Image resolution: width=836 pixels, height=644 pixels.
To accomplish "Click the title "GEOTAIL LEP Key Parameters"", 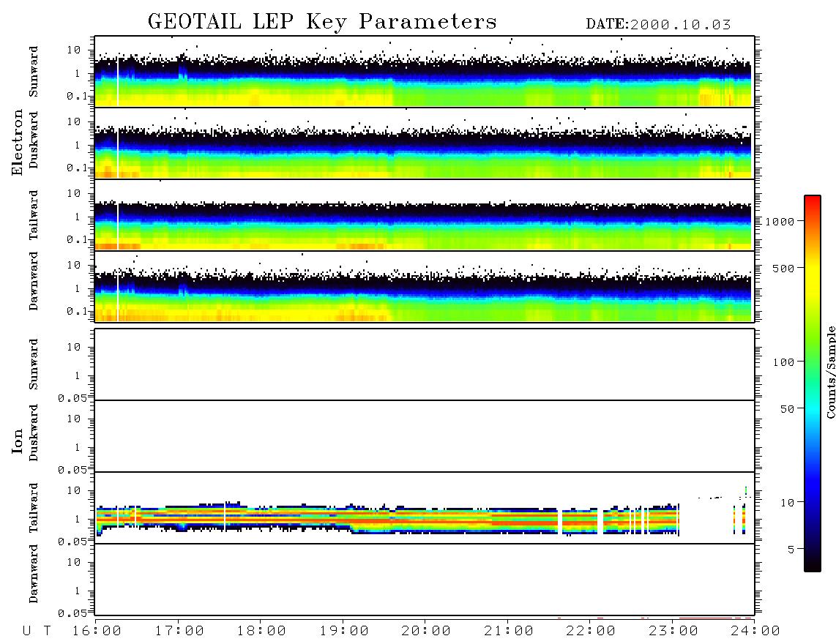I will click(x=322, y=22).
